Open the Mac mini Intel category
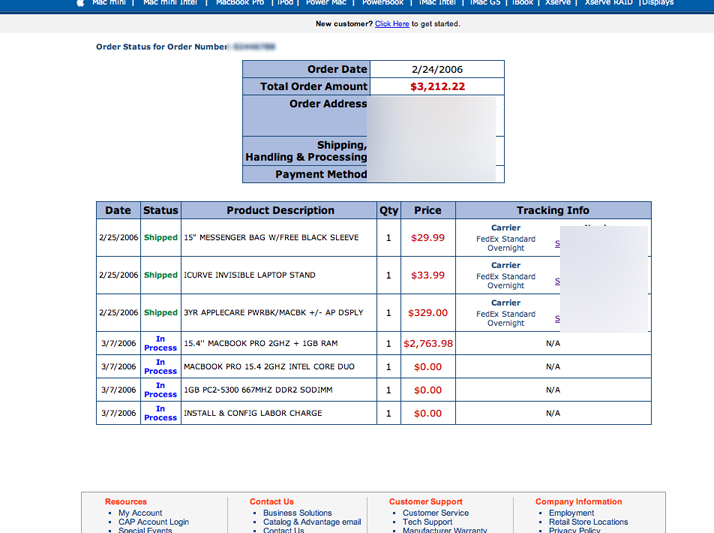The image size is (714, 533). (170, 3)
